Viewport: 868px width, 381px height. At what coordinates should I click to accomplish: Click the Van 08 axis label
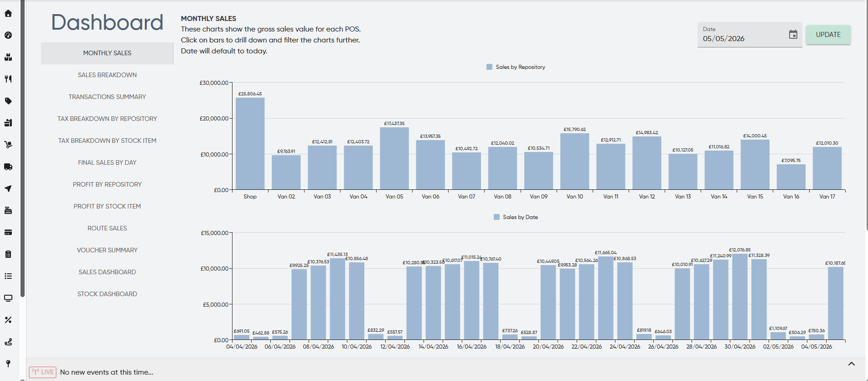point(502,197)
